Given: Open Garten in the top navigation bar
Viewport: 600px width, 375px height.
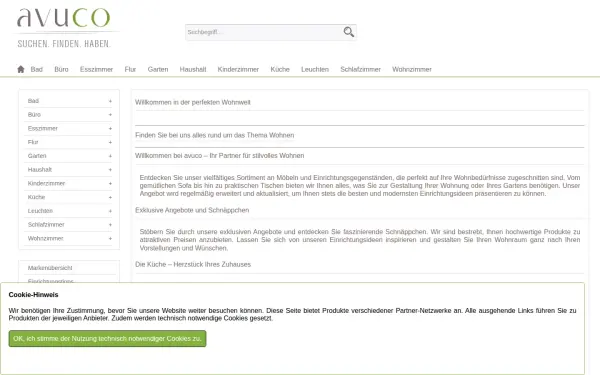Looking at the screenshot, I should [x=158, y=69].
